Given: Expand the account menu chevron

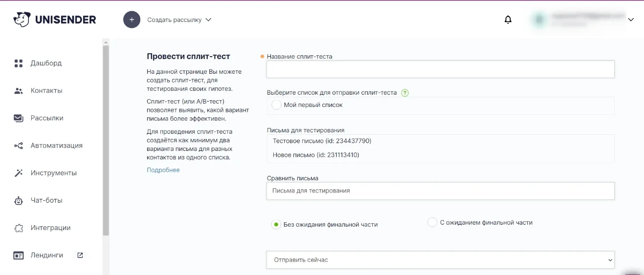Looking at the screenshot, I should 630,20.
